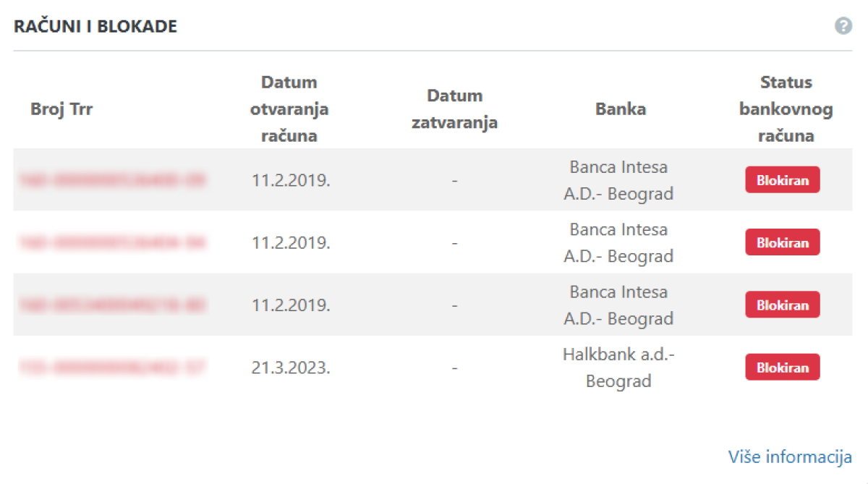The width and height of the screenshot is (868, 484).
Task: Select the blurred account number in third row
Action: (x=111, y=305)
